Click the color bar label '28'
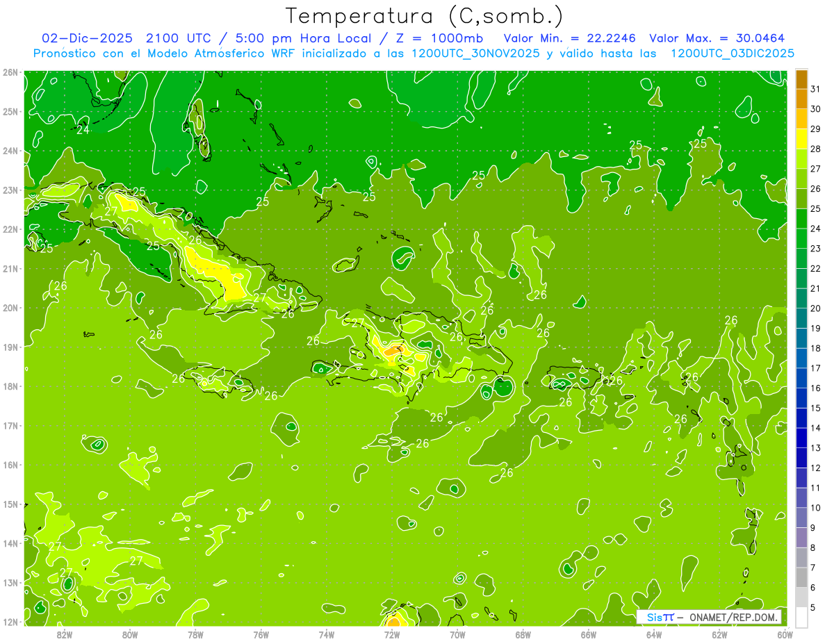834x644 pixels. pyautogui.click(x=816, y=149)
